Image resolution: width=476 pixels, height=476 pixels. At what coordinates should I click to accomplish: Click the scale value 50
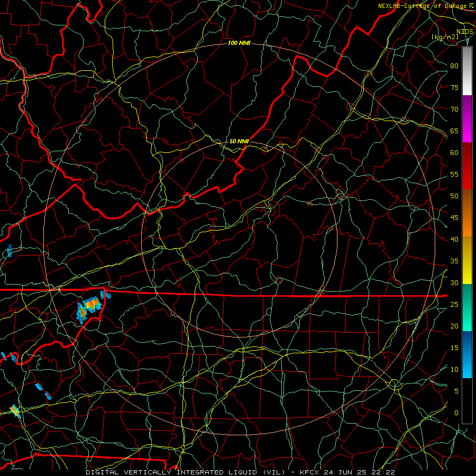click(x=454, y=196)
